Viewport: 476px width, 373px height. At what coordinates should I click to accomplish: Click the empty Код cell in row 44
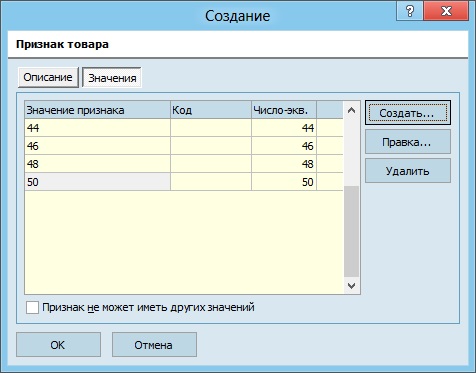(x=211, y=128)
